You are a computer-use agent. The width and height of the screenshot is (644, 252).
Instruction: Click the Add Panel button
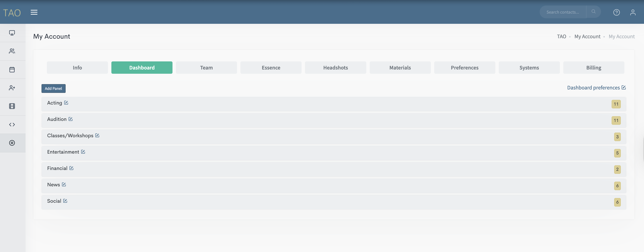point(53,89)
